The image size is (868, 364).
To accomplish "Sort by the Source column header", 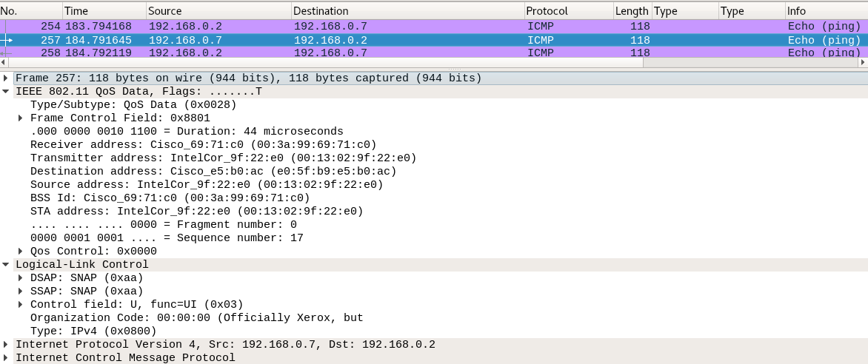I will [x=218, y=11].
